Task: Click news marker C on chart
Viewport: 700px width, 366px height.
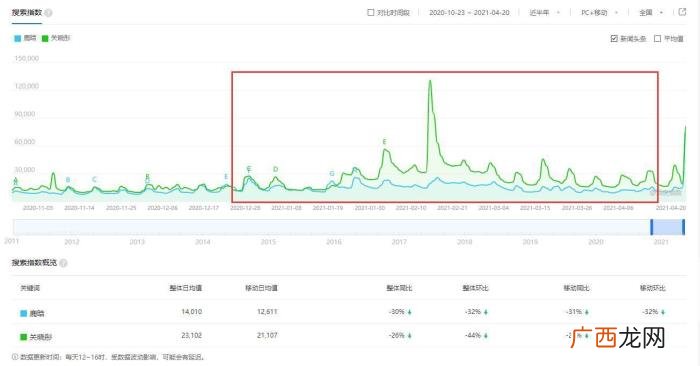Action: point(94,179)
